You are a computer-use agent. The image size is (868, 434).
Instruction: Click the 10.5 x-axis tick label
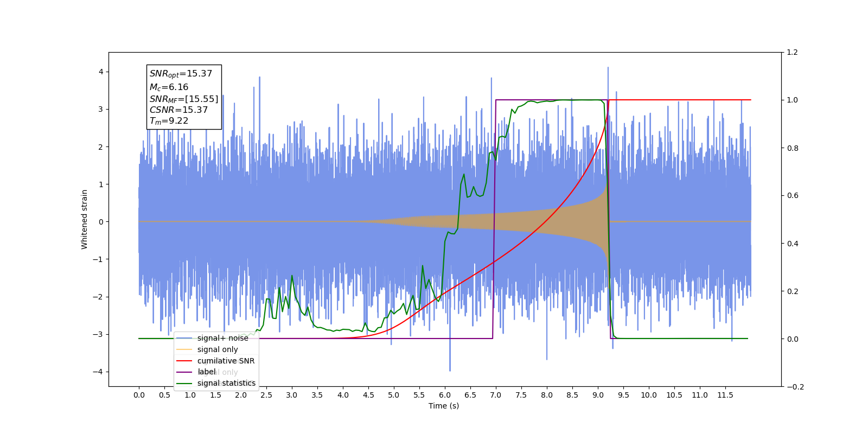pos(674,395)
